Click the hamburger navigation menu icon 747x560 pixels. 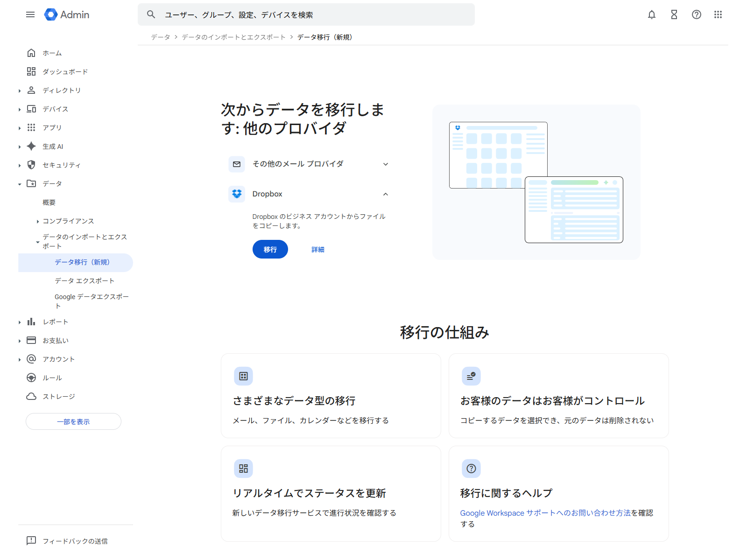[x=30, y=14]
